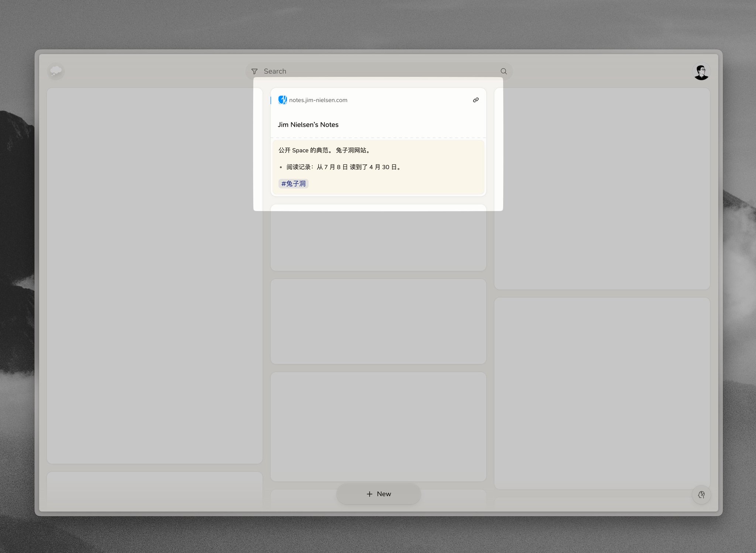Open the filter funnel icon in search bar
756x553 pixels.
click(254, 71)
